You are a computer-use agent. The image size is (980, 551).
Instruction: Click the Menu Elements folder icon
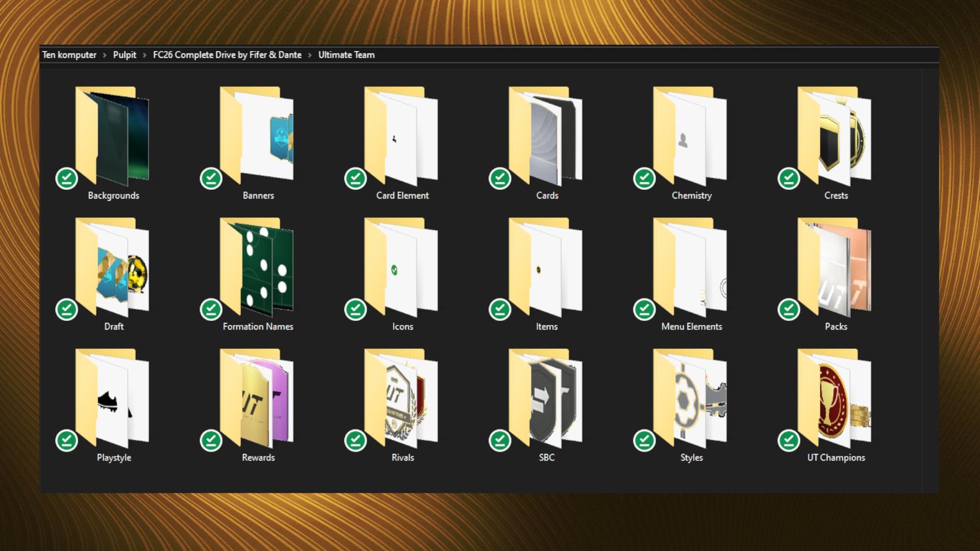(690, 268)
